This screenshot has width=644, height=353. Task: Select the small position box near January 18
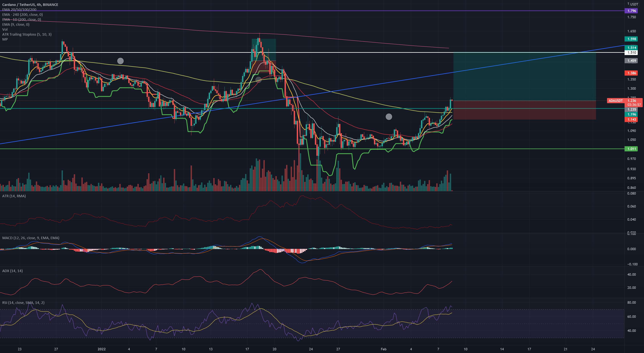264,56
